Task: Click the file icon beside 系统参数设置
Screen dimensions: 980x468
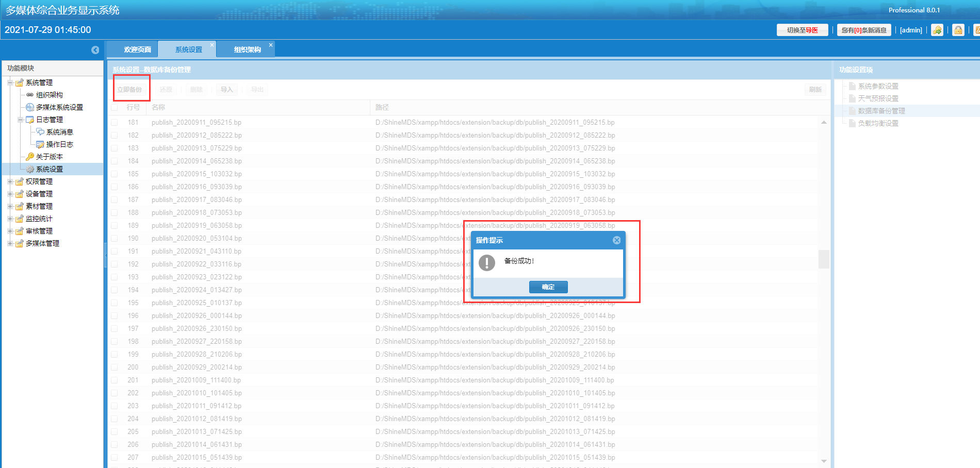Action: (x=852, y=86)
